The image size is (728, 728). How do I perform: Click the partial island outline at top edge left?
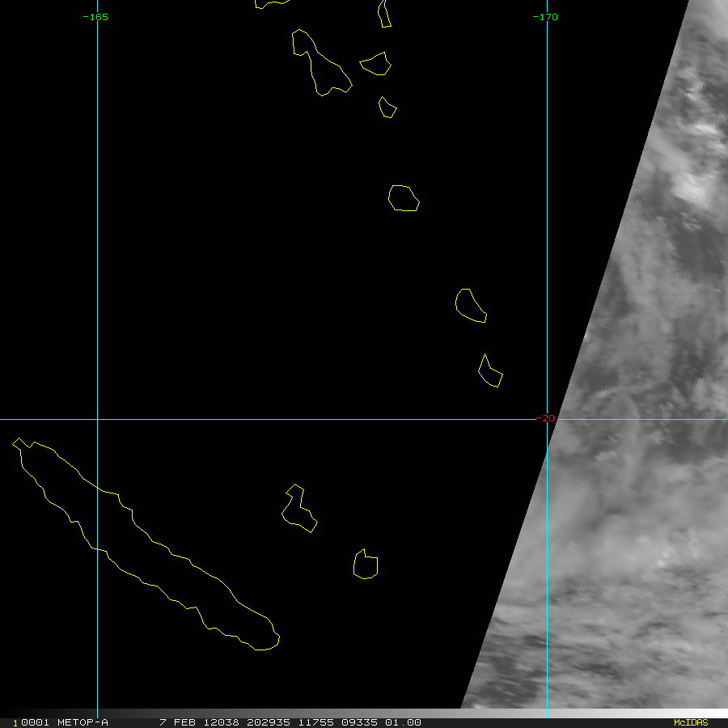272,4
